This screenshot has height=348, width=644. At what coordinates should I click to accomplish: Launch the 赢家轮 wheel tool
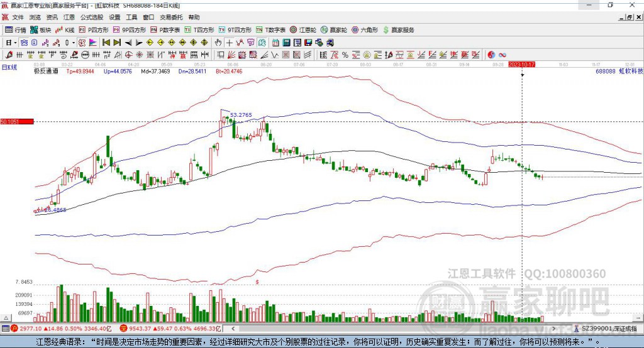coord(334,30)
